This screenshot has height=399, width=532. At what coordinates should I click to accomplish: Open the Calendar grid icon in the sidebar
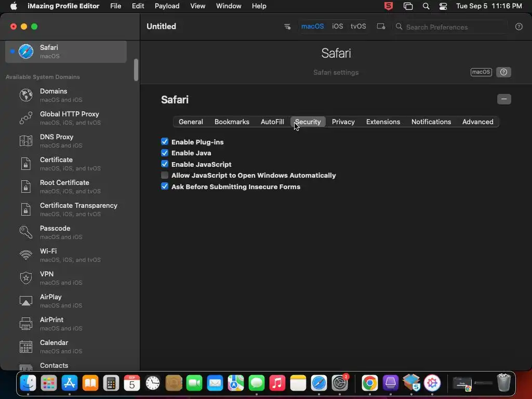point(26,347)
